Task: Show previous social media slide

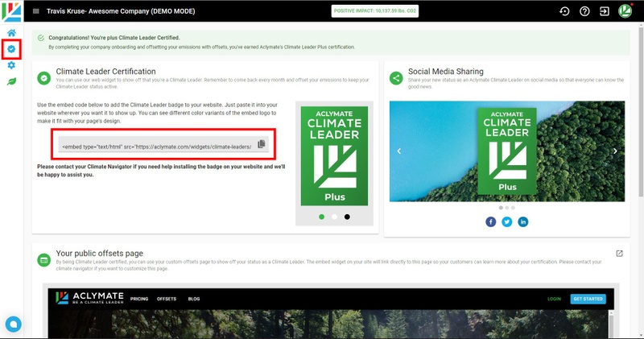Action: pos(398,151)
